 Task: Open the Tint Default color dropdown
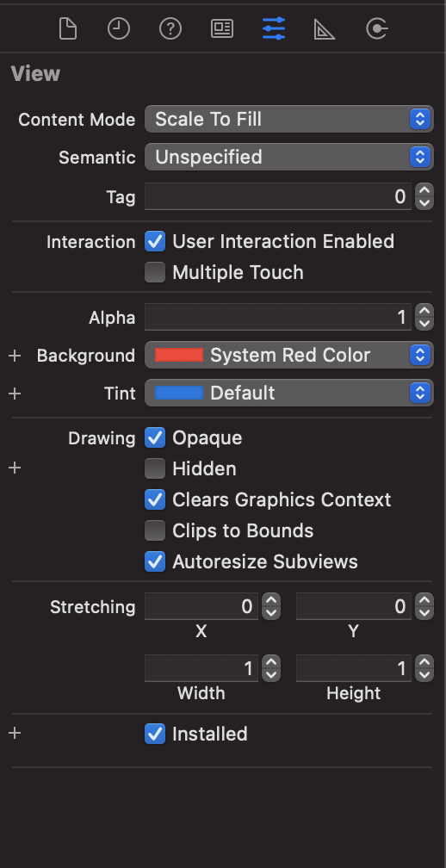288,393
